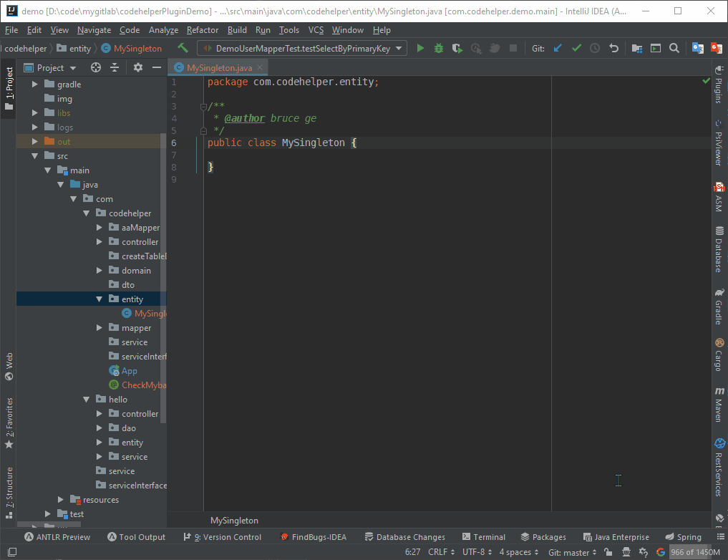Open the FindBugs-IDEA tool window
This screenshot has width=728, height=560.
[x=314, y=537]
